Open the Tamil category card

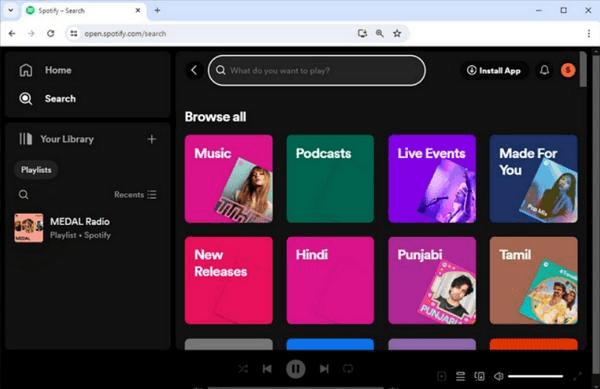[533, 280]
